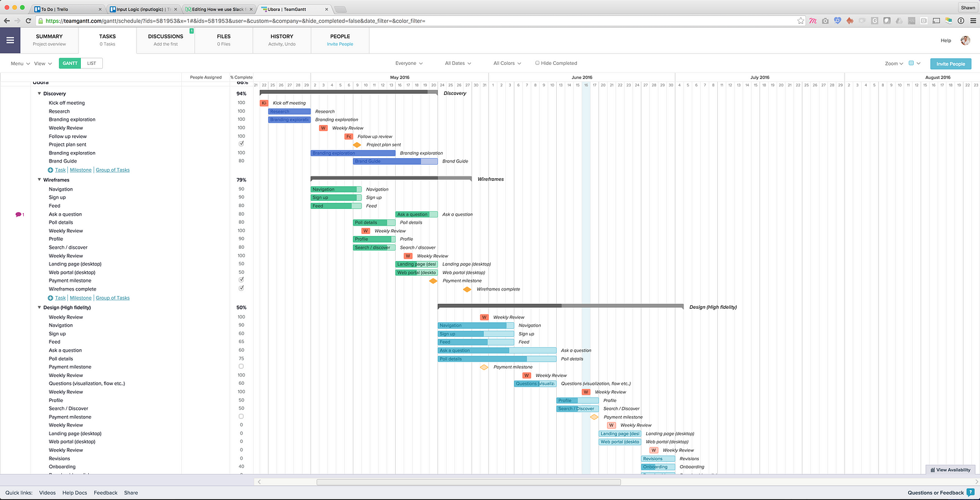Open the Zoom dropdown
Viewport: 980px width, 500px height.
(894, 64)
